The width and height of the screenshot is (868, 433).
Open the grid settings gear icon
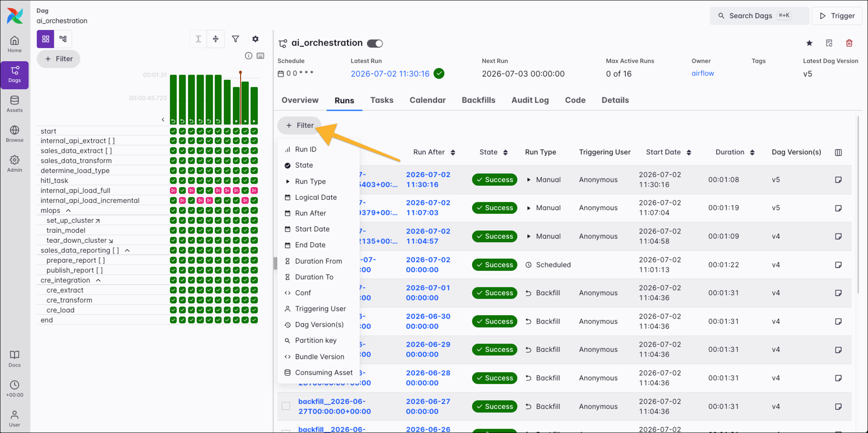[x=255, y=39]
